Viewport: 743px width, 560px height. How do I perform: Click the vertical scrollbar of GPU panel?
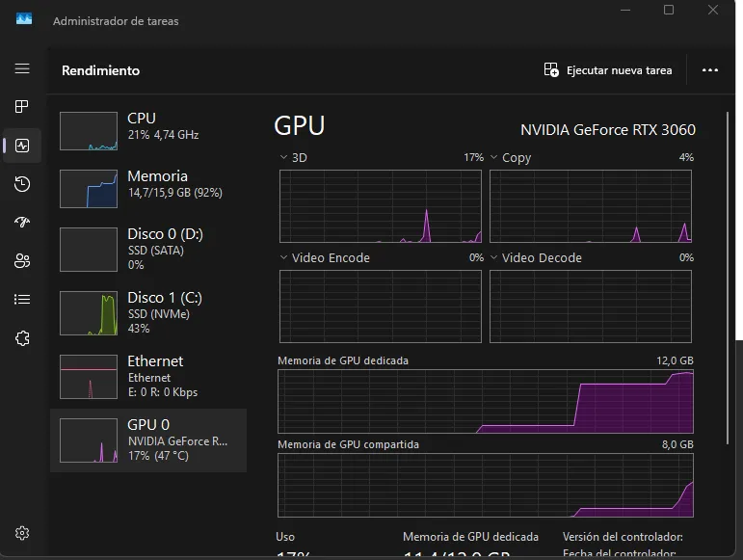point(728,278)
